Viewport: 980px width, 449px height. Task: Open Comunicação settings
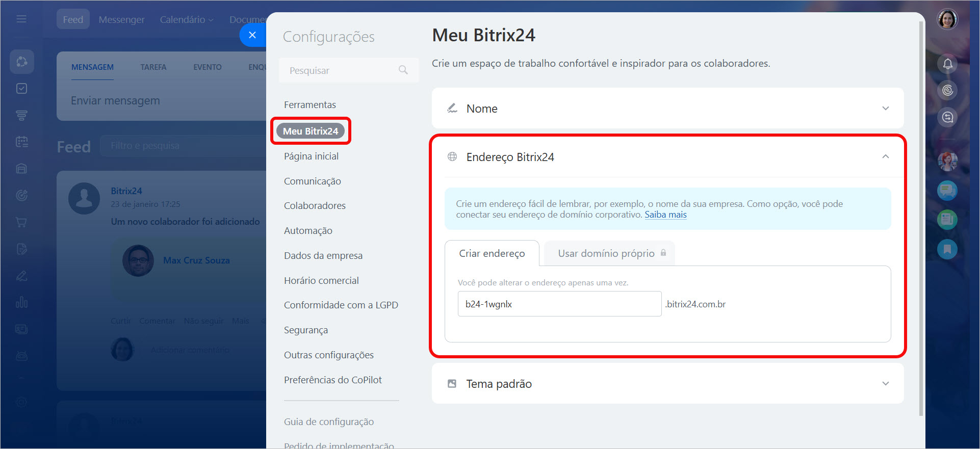[x=313, y=181]
